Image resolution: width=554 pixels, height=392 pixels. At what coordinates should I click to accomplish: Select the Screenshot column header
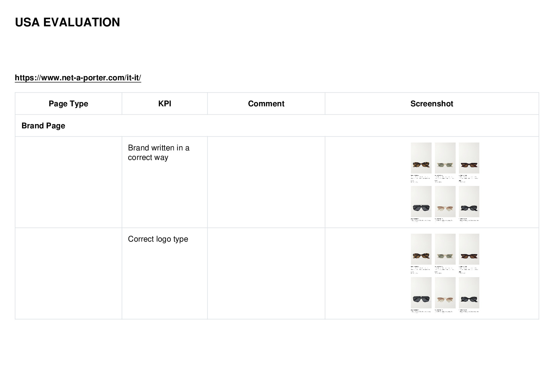pyautogui.click(x=432, y=104)
